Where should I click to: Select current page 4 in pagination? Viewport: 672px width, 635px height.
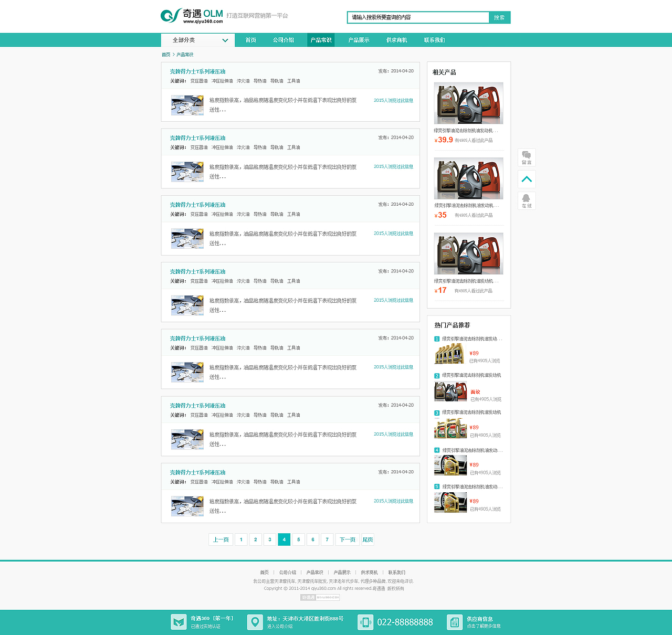point(284,539)
